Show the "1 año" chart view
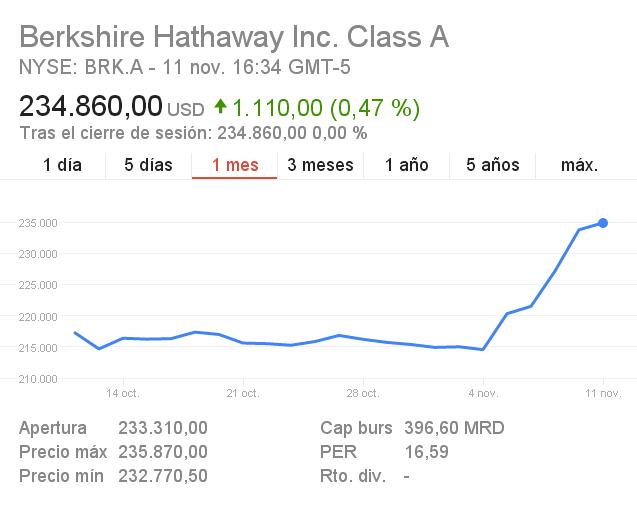Screen dimensions: 637x507 [x=406, y=165]
